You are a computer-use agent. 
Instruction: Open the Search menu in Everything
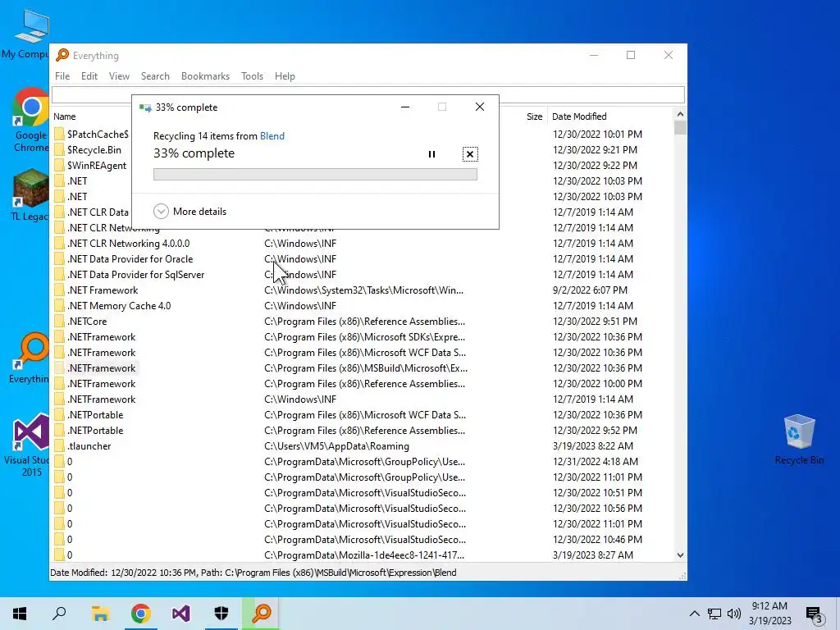pos(155,76)
